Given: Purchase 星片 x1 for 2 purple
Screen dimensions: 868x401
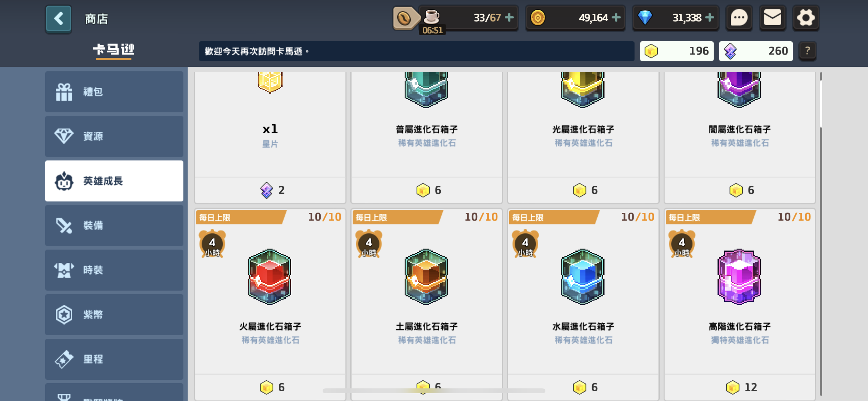Looking at the screenshot, I should [270, 190].
